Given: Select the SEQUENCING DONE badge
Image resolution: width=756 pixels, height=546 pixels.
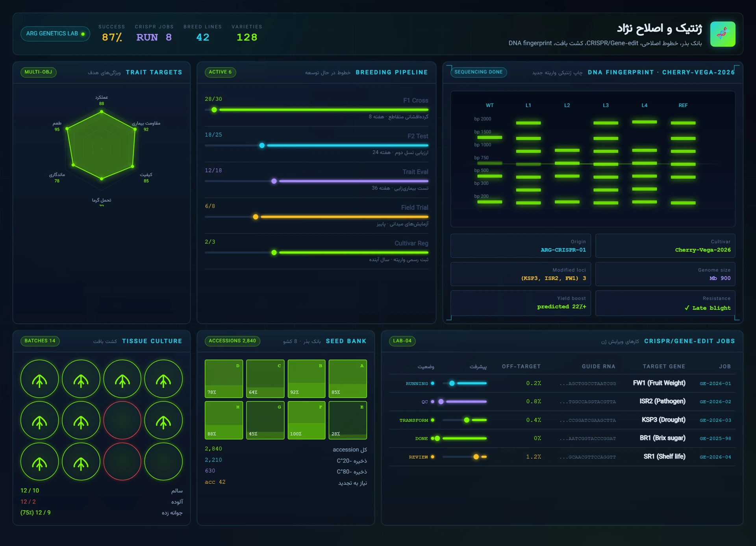Looking at the screenshot, I should point(478,72).
